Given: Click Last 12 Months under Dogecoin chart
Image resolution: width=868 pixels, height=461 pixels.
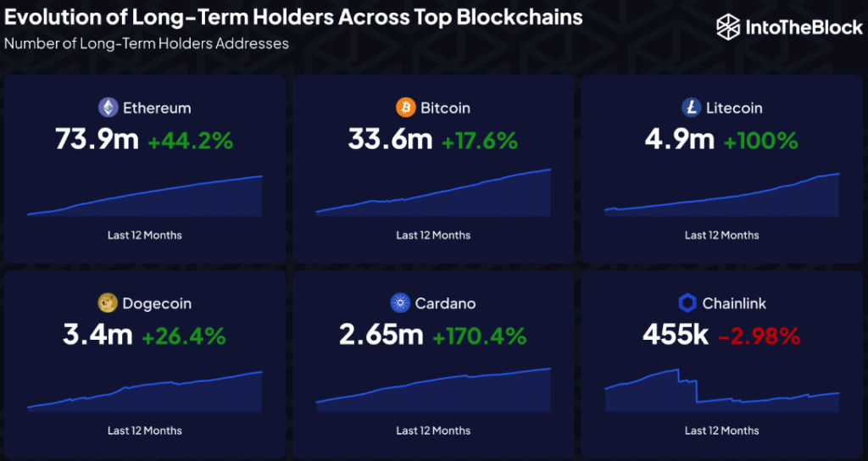Looking at the screenshot, I should tap(145, 430).
